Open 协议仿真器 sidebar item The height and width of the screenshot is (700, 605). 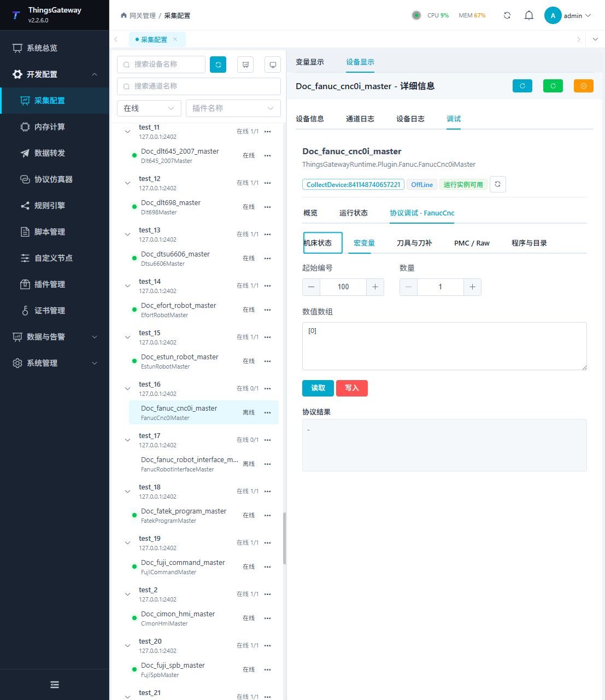click(55, 179)
